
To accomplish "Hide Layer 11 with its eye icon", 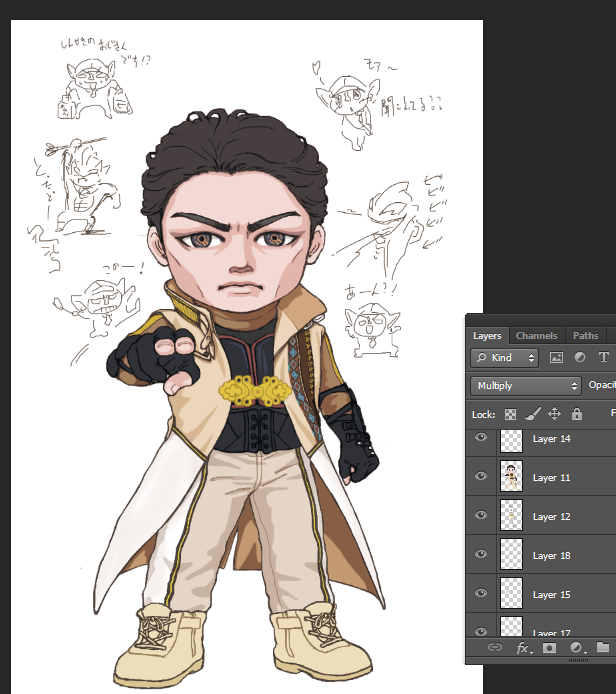I will click(481, 476).
